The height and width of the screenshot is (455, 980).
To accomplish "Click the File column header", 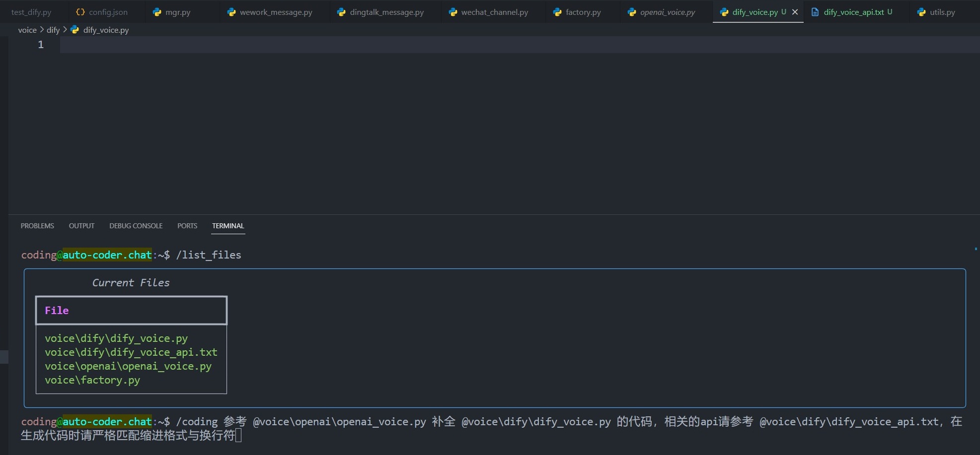I will point(57,311).
